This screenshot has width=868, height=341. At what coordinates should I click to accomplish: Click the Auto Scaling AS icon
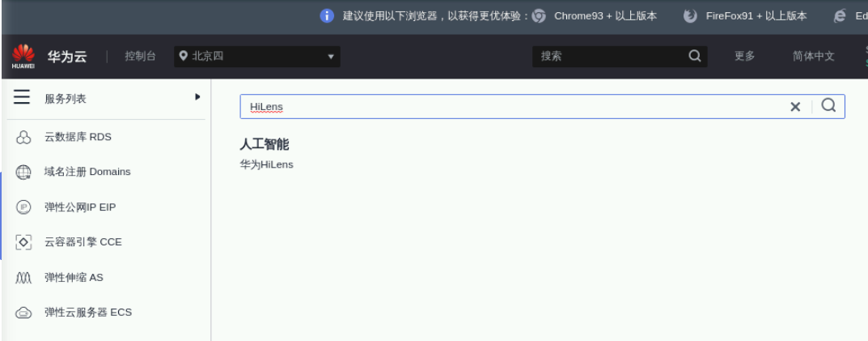tap(23, 278)
